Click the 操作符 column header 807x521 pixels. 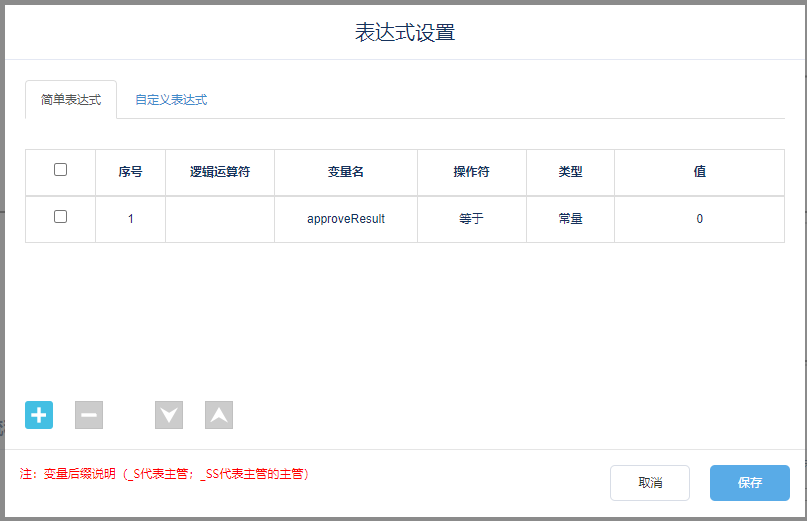pyautogui.click(x=471, y=172)
